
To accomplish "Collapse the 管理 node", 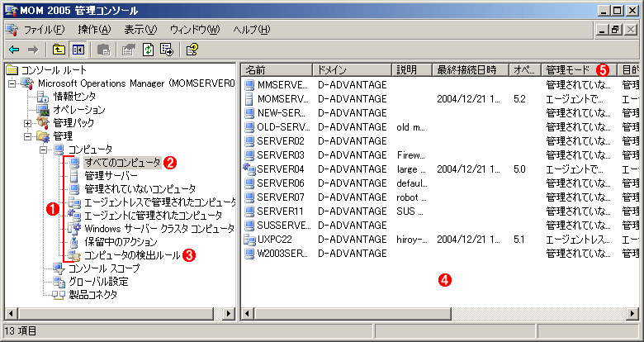I will tap(27, 136).
